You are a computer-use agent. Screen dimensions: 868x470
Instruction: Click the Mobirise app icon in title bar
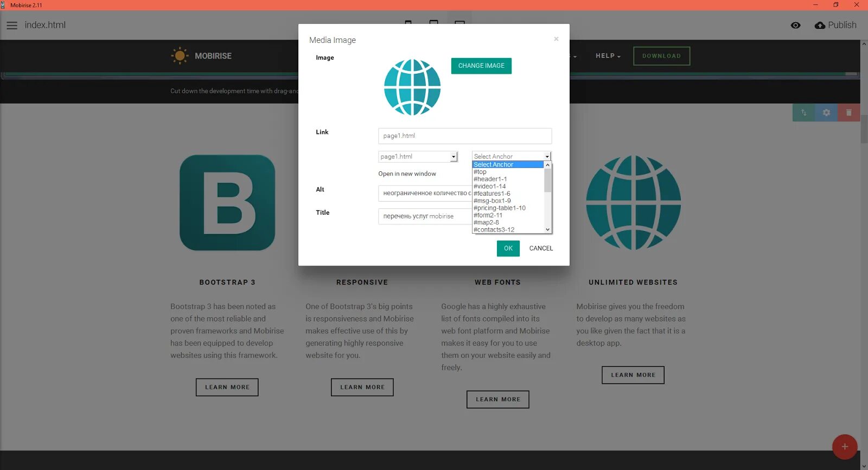[3, 5]
